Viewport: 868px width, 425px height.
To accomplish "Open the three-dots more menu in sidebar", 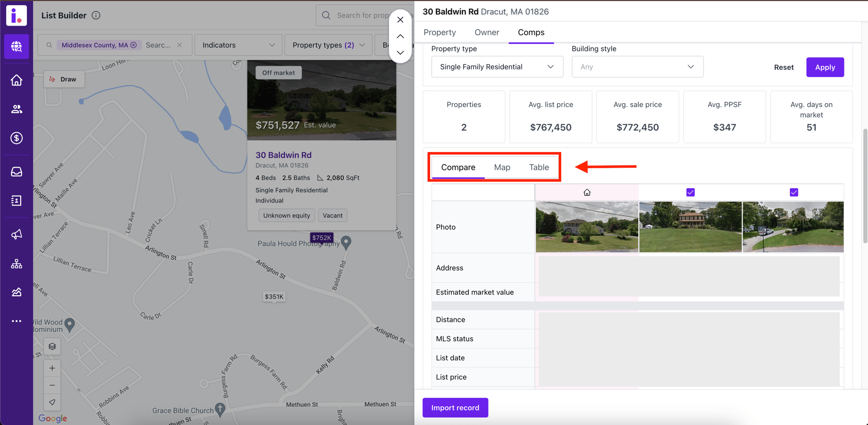I will tap(16, 321).
